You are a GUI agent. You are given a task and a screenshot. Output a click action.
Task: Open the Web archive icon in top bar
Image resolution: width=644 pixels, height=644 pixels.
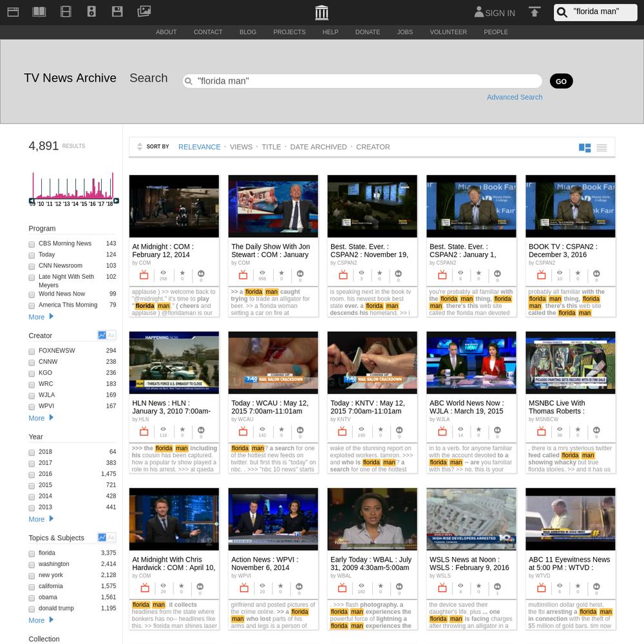point(13,12)
